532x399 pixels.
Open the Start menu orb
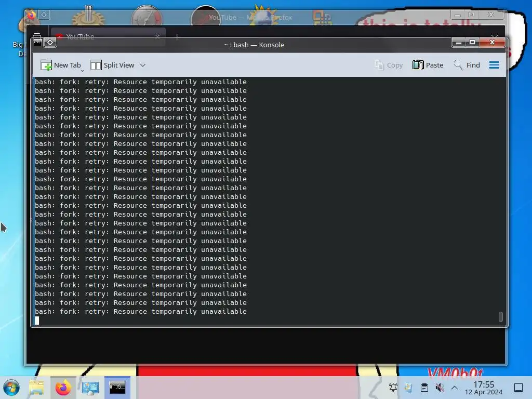11,388
